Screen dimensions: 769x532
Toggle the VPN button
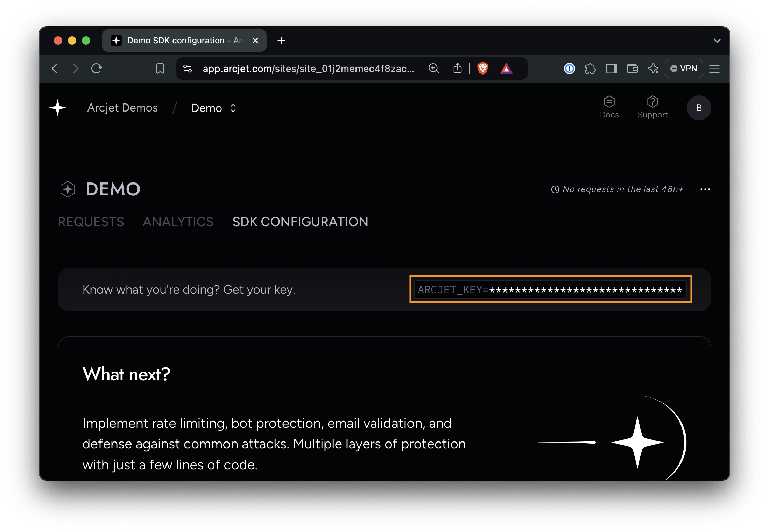(684, 69)
